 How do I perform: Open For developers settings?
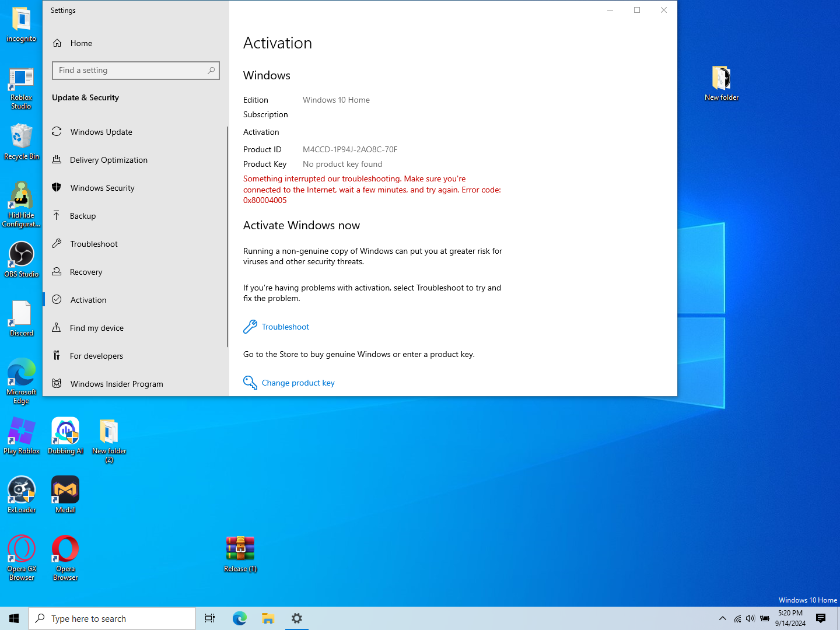[96, 356]
